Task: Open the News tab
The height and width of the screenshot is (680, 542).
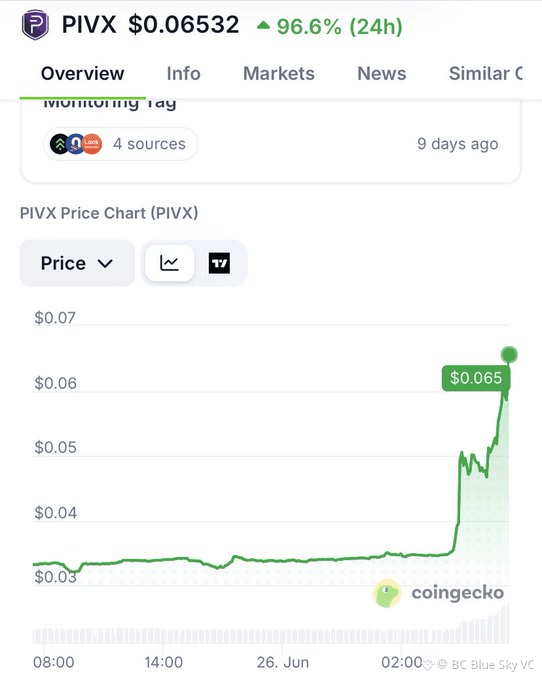Action: click(382, 74)
